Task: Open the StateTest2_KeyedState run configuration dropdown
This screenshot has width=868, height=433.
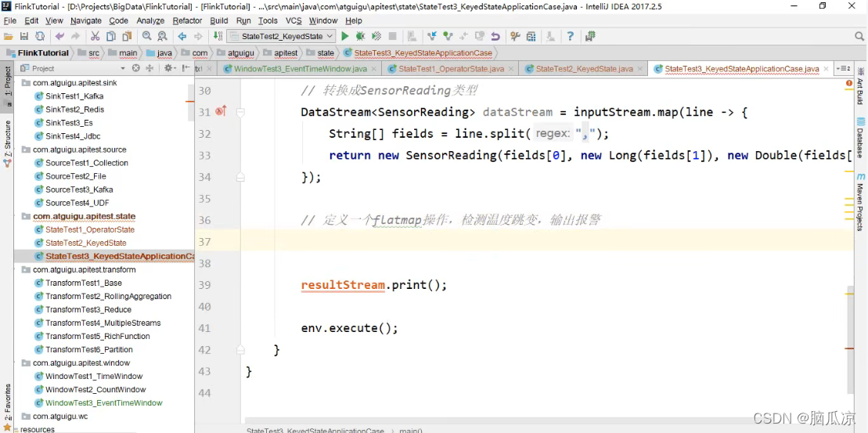Action: pos(281,36)
